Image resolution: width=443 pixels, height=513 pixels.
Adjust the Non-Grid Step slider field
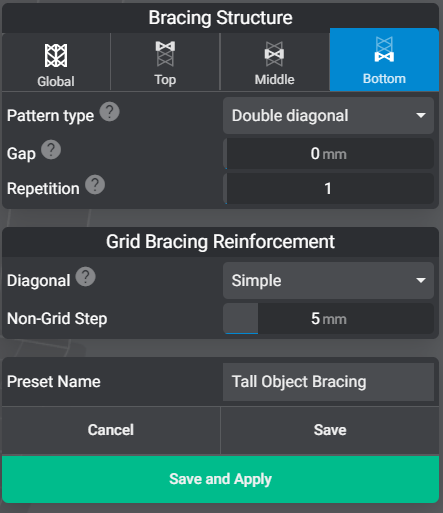click(328, 319)
